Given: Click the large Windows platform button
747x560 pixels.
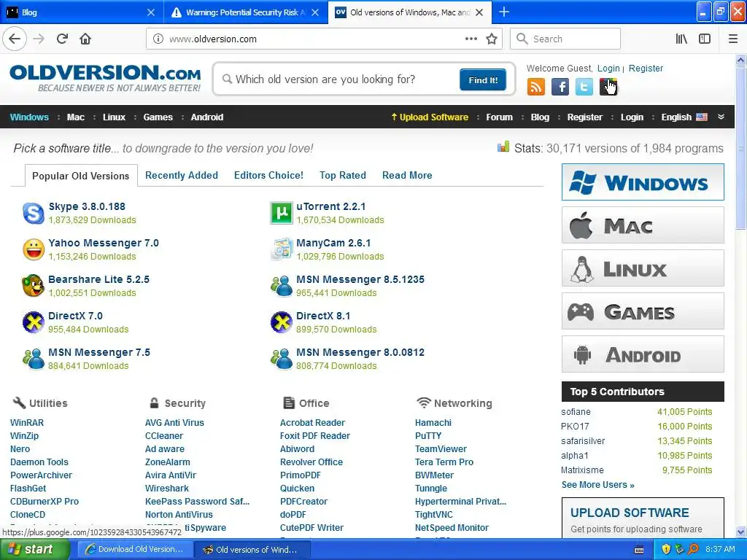Looking at the screenshot, I should (x=643, y=182).
